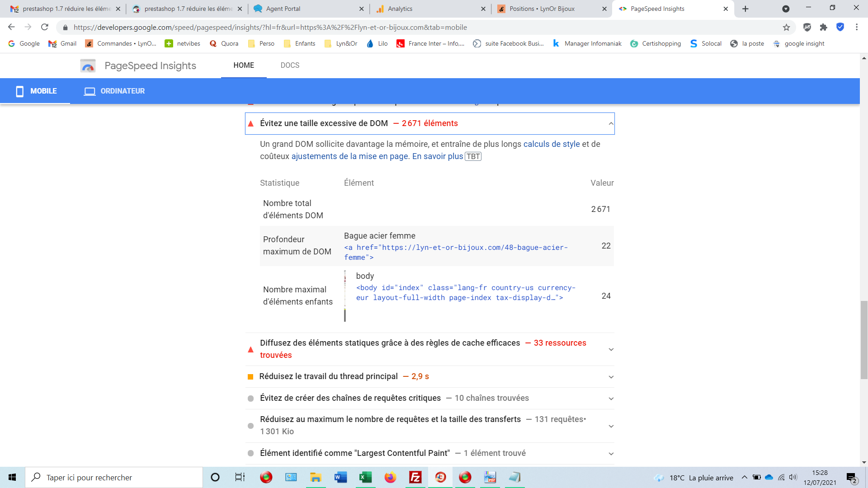Image resolution: width=868 pixels, height=488 pixels.
Task: Expand the cache rules static elements audit
Action: coord(429,349)
